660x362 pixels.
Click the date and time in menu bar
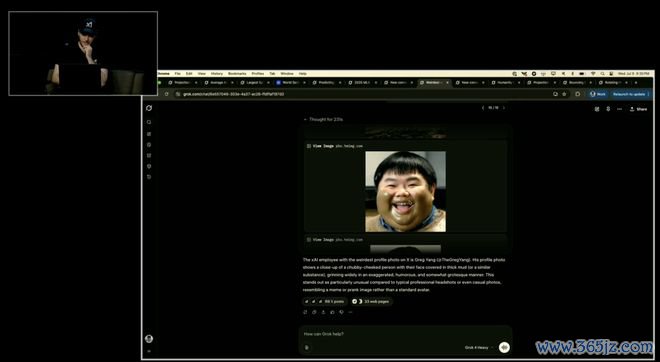[633, 74]
